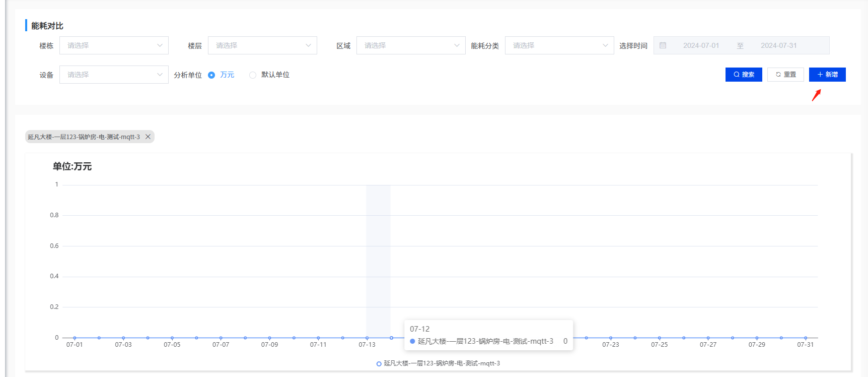This screenshot has width=868, height=377.
Task: Open the 楼栋 dropdown selector
Action: [114, 45]
